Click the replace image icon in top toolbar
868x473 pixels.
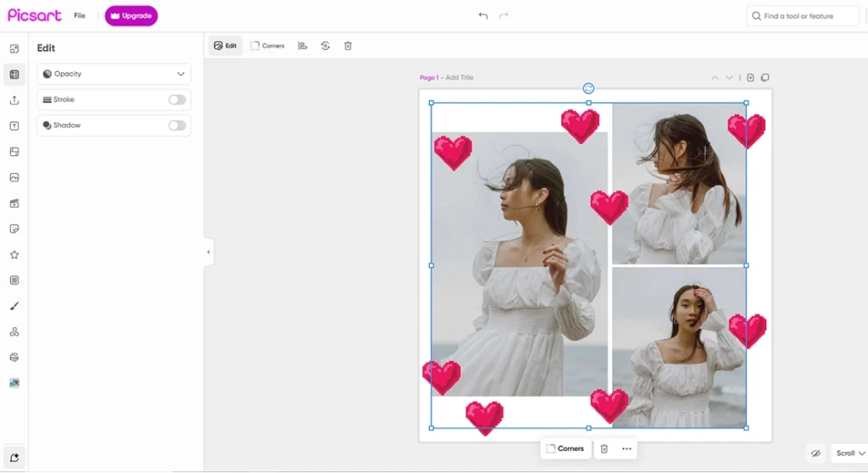[325, 46]
